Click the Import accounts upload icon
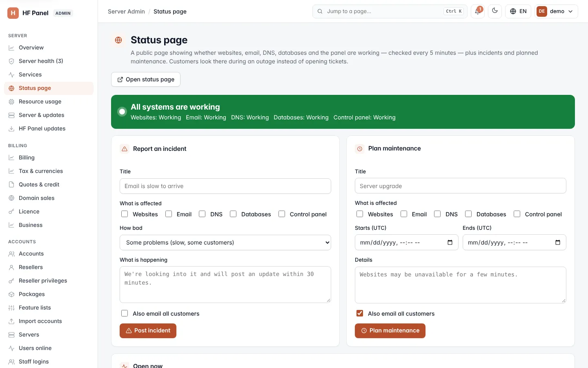 (11, 321)
